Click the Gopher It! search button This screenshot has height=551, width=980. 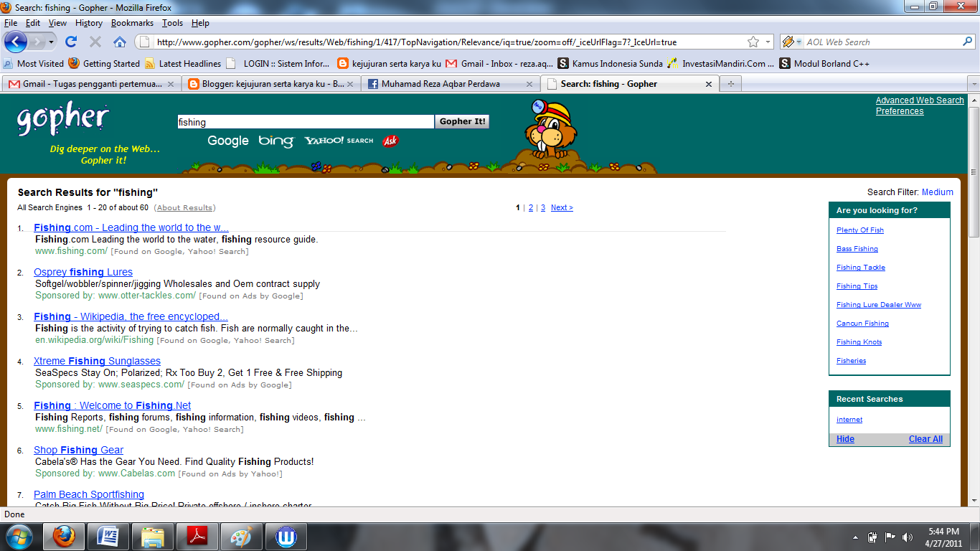(462, 122)
